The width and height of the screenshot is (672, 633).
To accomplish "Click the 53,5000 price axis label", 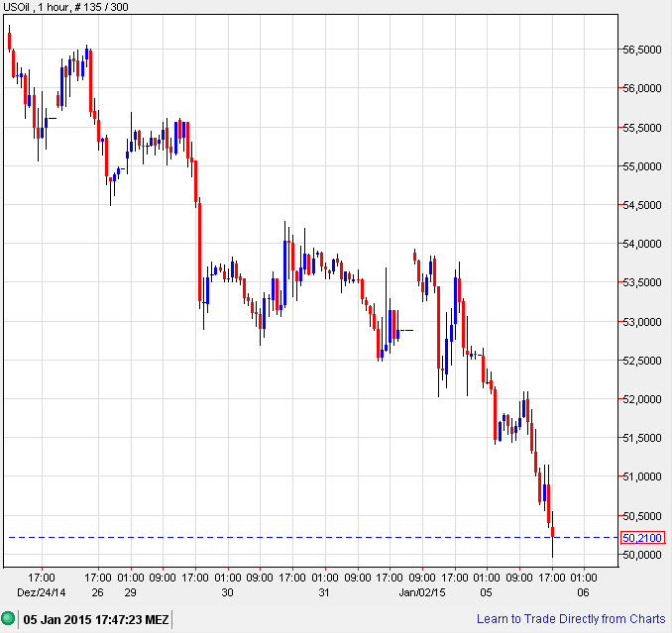I will point(642,282).
